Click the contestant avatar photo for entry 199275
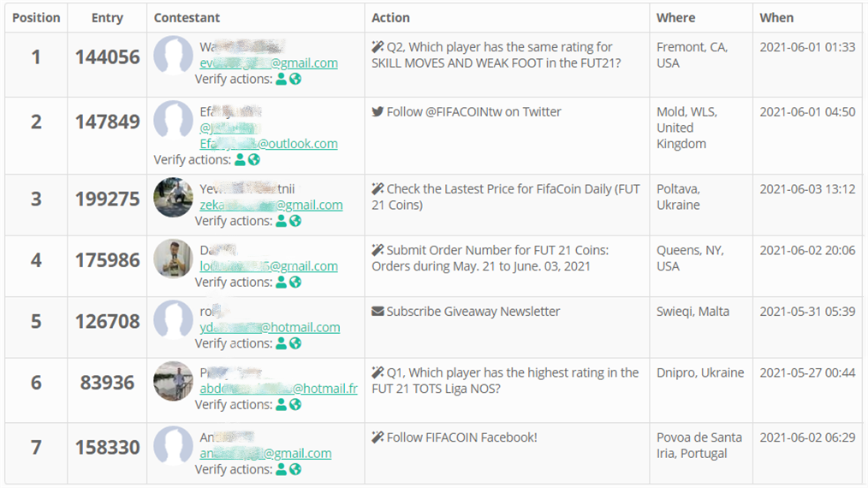The image size is (868, 488). tap(173, 198)
